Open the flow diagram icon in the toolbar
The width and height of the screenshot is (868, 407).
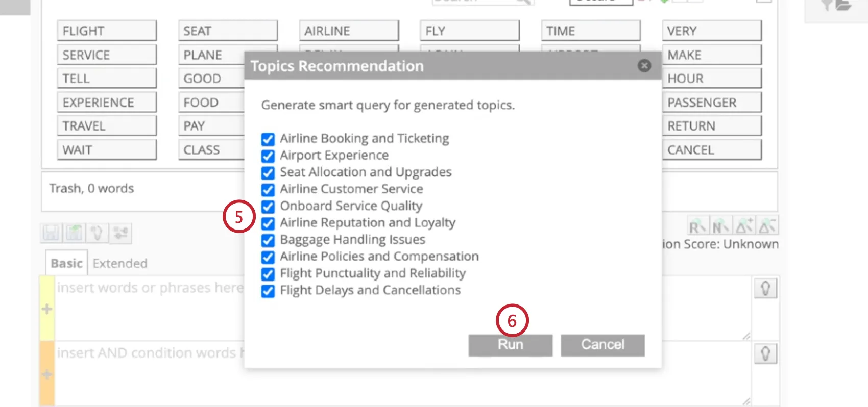[120, 233]
